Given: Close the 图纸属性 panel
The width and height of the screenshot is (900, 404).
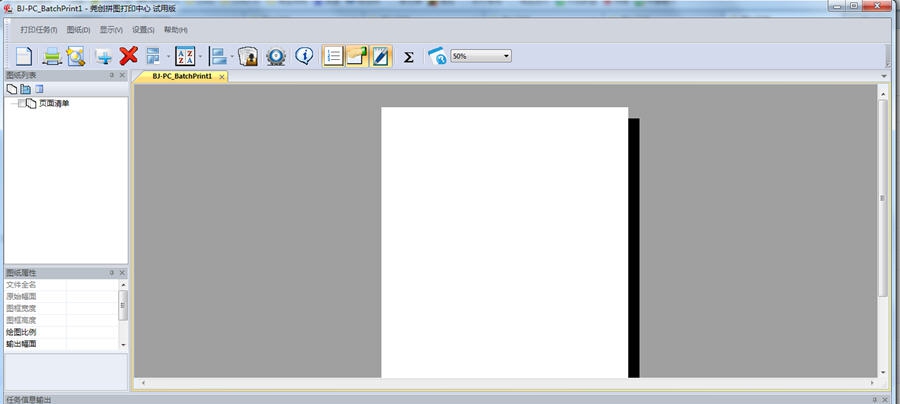Looking at the screenshot, I should click(122, 273).
